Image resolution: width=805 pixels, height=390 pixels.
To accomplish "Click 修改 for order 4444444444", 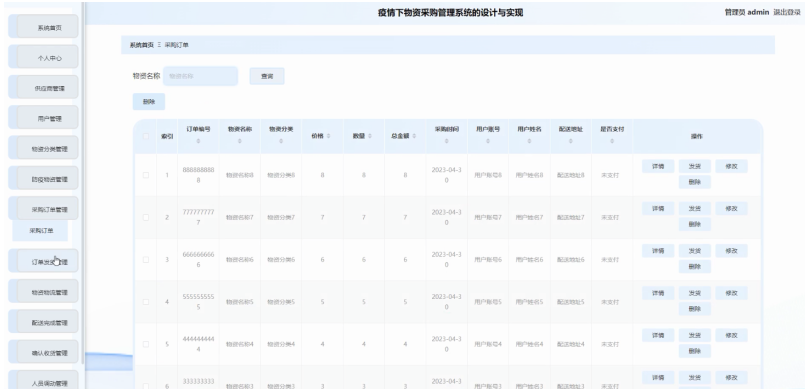I will pos(731,335).
